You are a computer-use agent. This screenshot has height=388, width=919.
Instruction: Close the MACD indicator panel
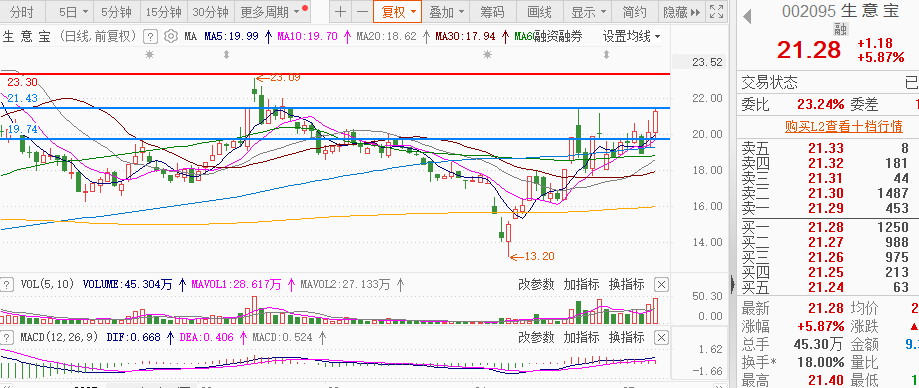pos(661,338)
